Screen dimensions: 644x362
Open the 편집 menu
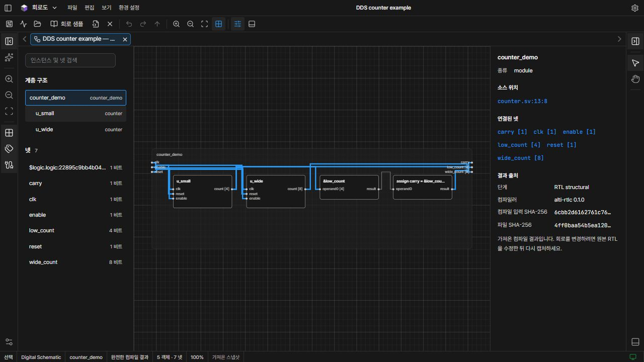[89, 8]
